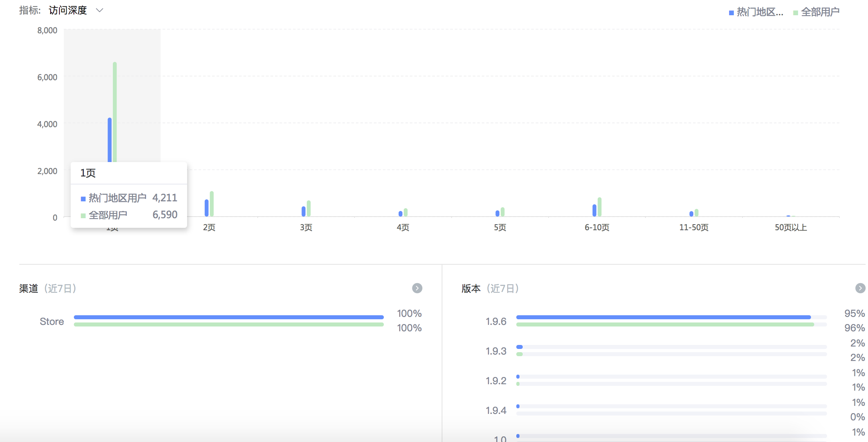Select the green bar for 6-10页

pyautogui.click(x=600, y=207)
